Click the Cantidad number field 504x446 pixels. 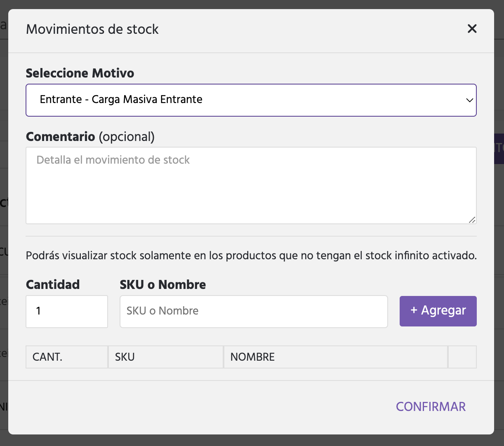[x=67, y=311]
